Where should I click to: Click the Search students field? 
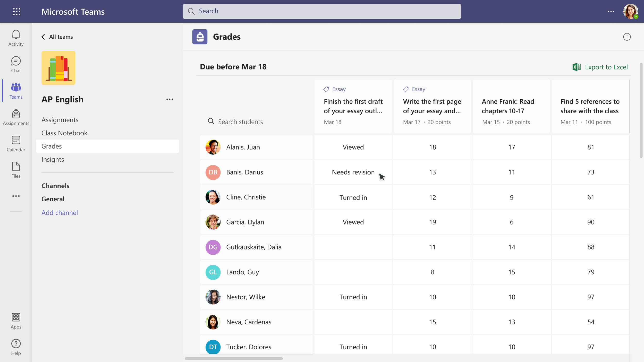pyautogui.click(x=240, y=122)
